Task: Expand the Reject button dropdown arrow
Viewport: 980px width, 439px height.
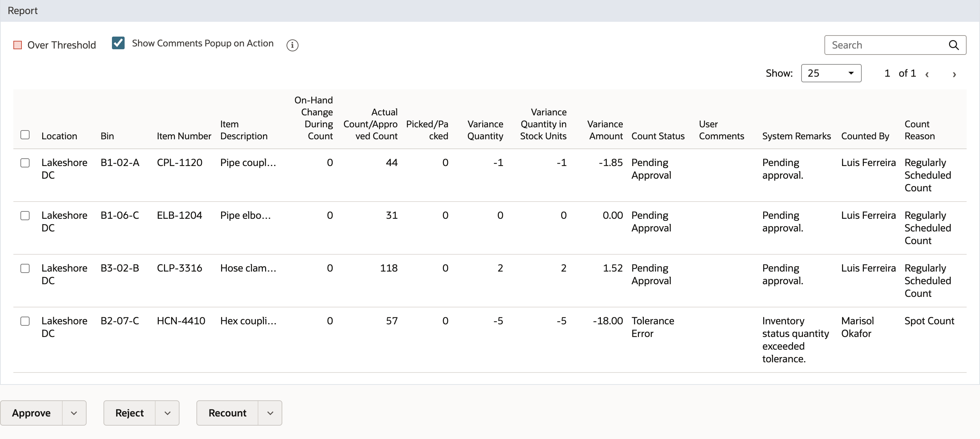Action: [x=168, y=413]
